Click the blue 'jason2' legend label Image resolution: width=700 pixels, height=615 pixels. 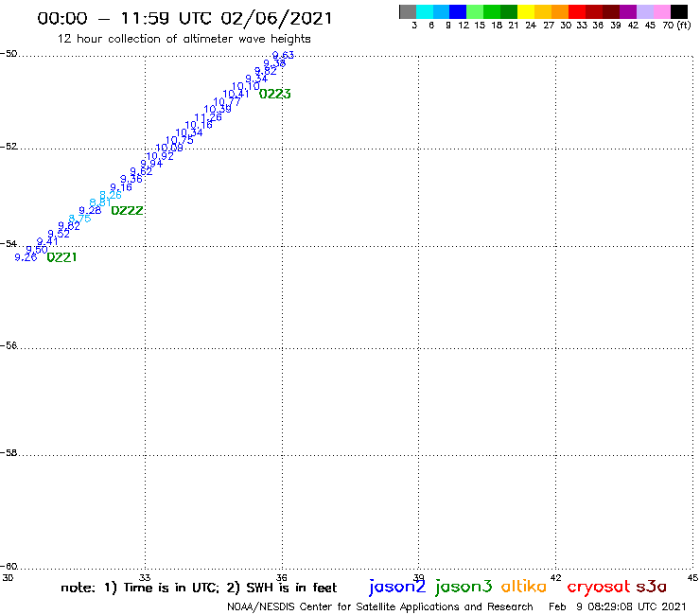click(397, 587)
